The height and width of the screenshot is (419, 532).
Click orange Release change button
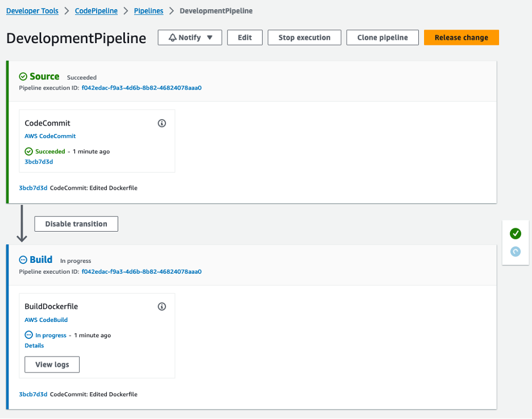pyautogui.click(x=462, y=37)
